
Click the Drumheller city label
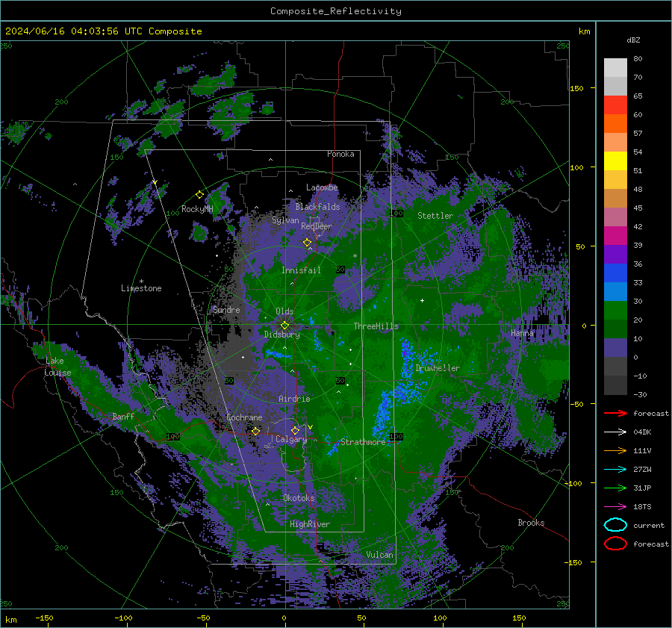click(438, 368)
